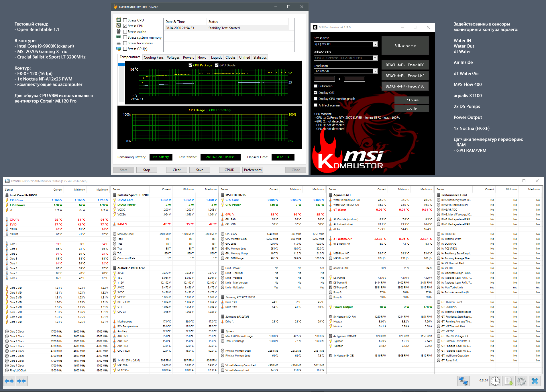This screenshot has width=546, height=392.
Task: Switch to the Voltages tab
Action: 173,57
